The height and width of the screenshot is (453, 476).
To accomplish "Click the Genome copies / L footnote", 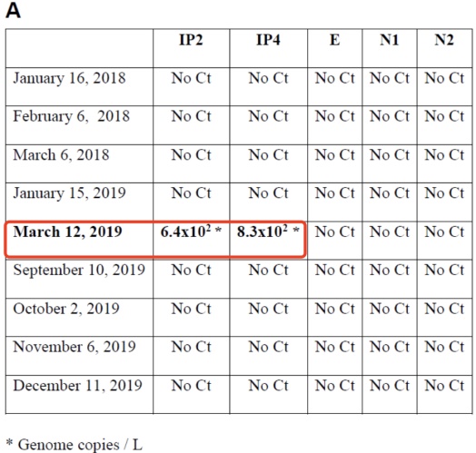I will (x=74, y=445).
